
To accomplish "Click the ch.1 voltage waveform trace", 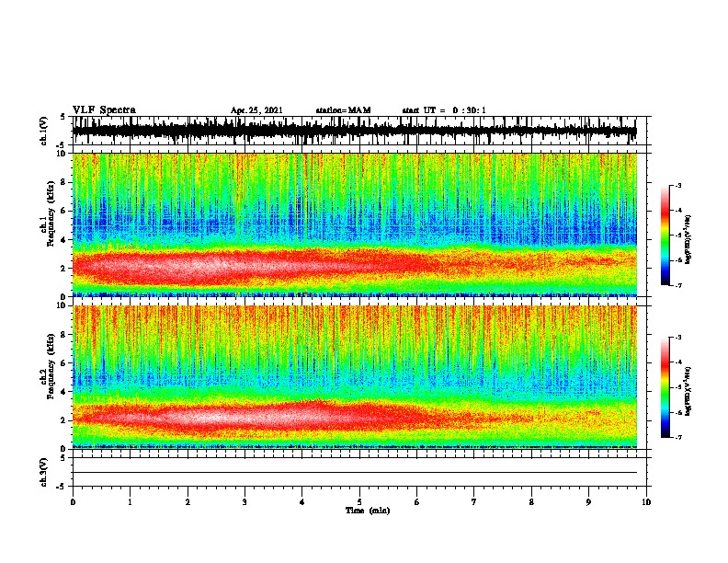I will pyautogui.click(x=354, y=131).
